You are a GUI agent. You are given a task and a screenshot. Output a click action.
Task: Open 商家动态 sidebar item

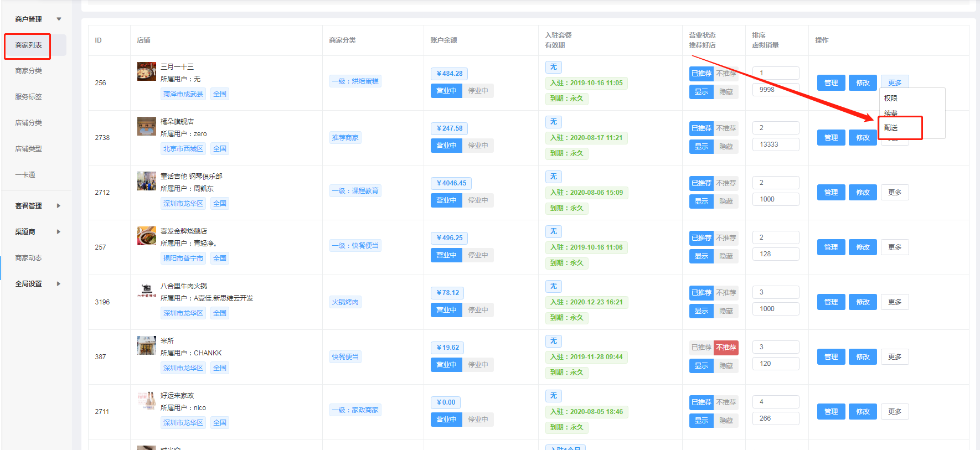pyautogui.click(x=28, y=258)
